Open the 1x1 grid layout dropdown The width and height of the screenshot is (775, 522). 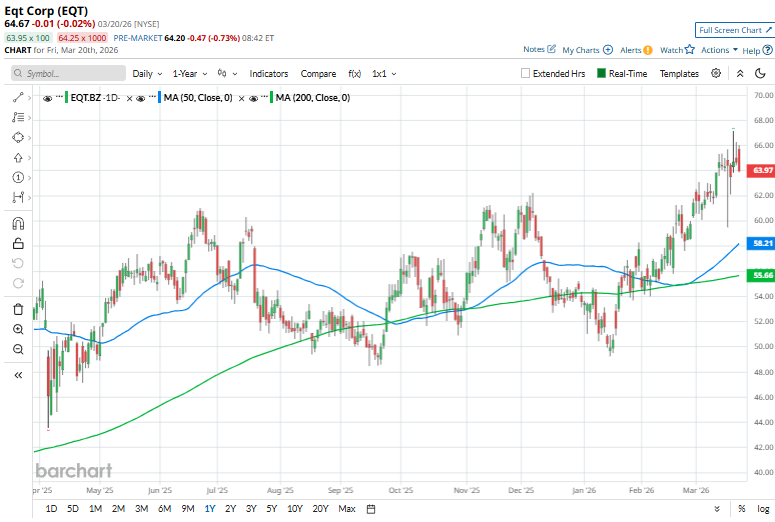384,74
